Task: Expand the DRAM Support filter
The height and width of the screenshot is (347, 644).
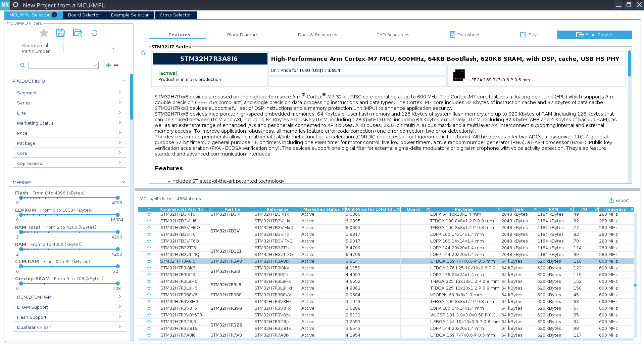Action: (x=119, y=307)
